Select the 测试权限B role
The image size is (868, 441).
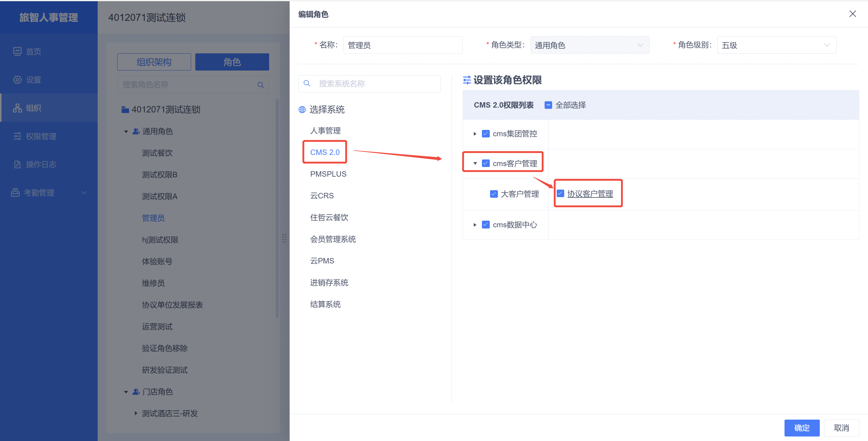coord(159,175)
